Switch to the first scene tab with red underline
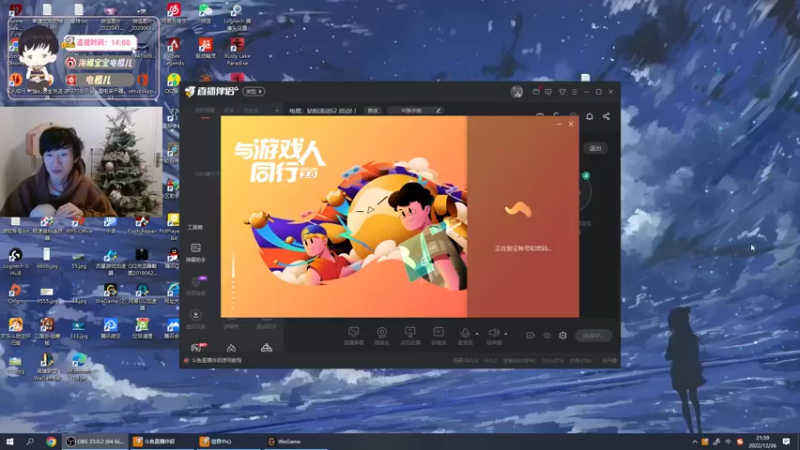This screenshot has height=450, width=800. coord(205,111)
